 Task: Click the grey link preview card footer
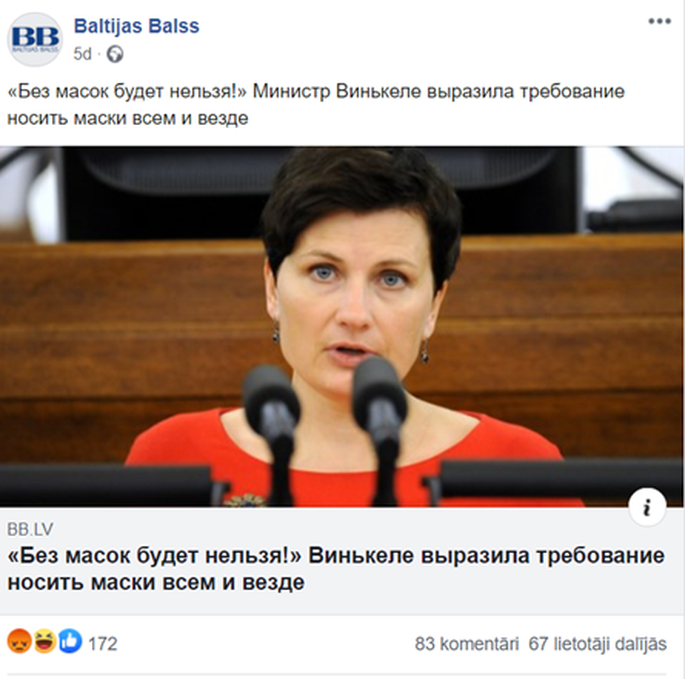click(342, 561)
